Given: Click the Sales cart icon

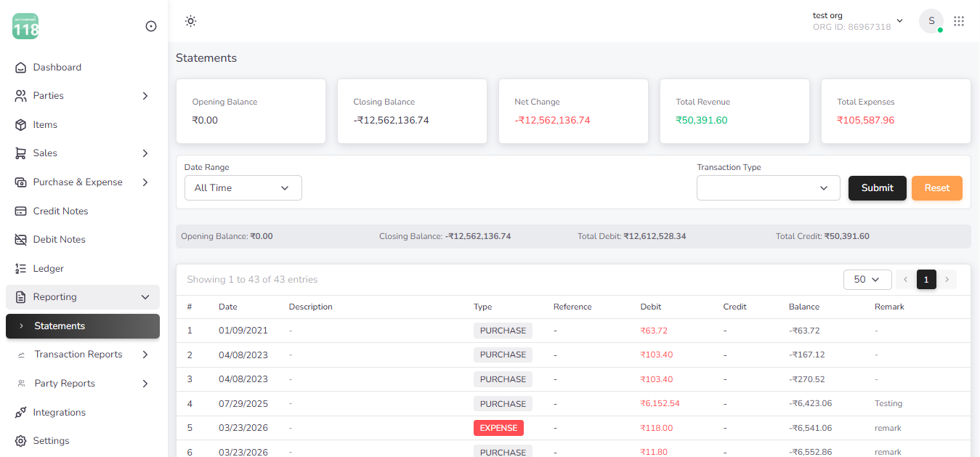Looking at the screenshot, I should tap(20, 153).
